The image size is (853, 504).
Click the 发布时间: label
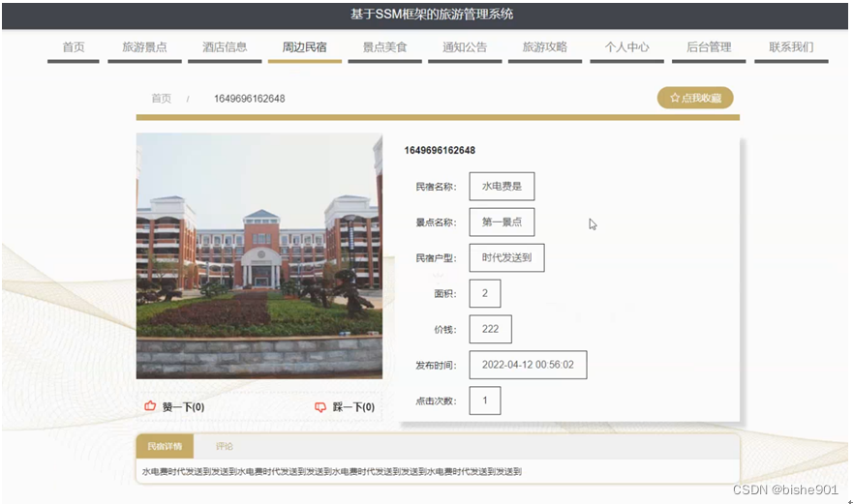437,366
